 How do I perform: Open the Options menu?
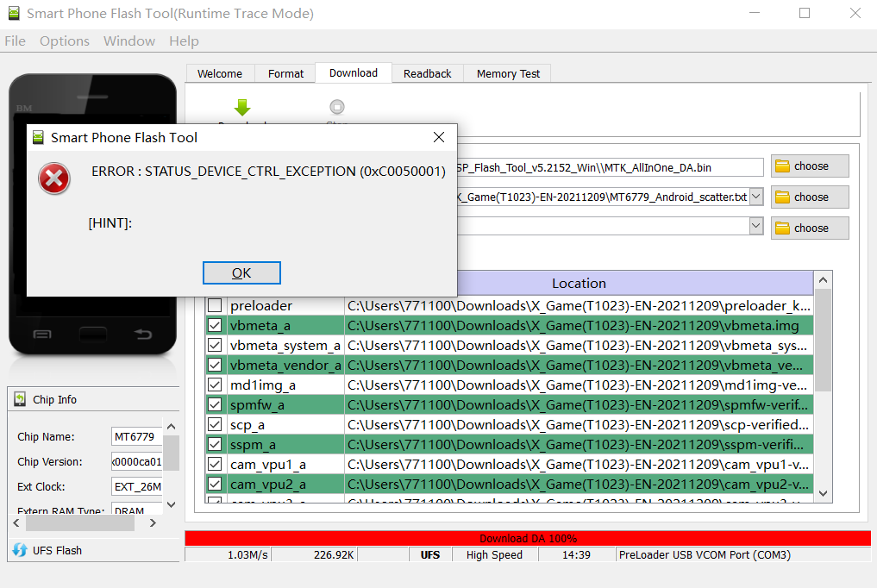[x=65, y=41]
